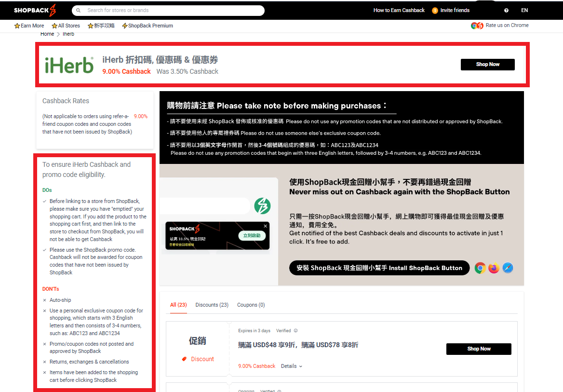Open the All Stores menu item
The height and width of the screenshot is (392, 563).
(66, 26)
